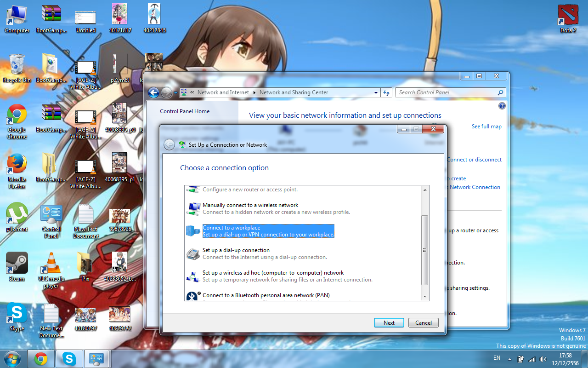Choose Set up a dial-up connection

coord(303,253)
